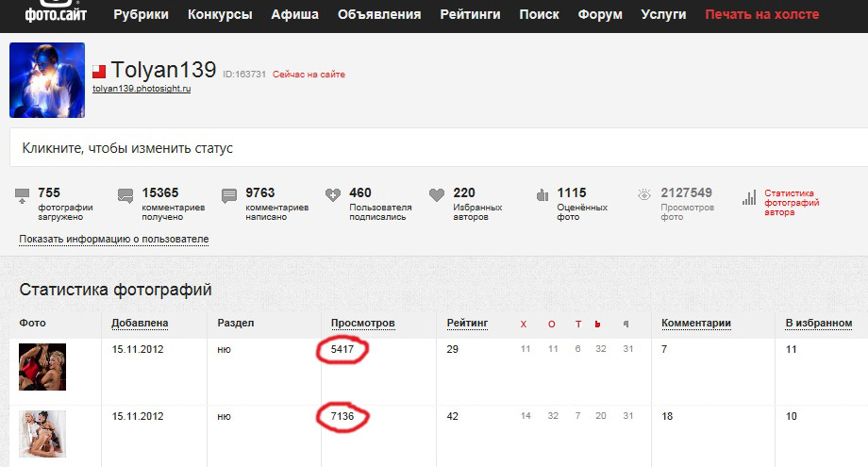
Task: Click the thumbs-up icon for rated photos
Action: pos(542,196)
